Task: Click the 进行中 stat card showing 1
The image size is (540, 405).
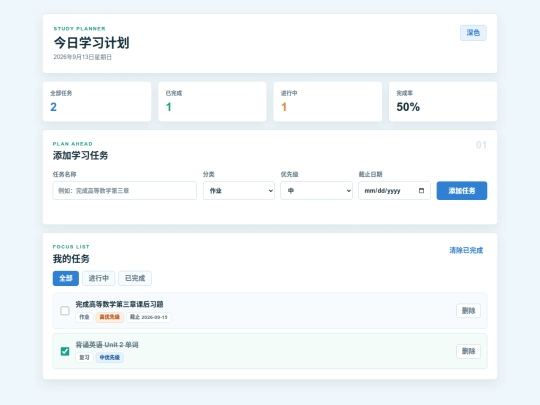Action: [328, 101]
